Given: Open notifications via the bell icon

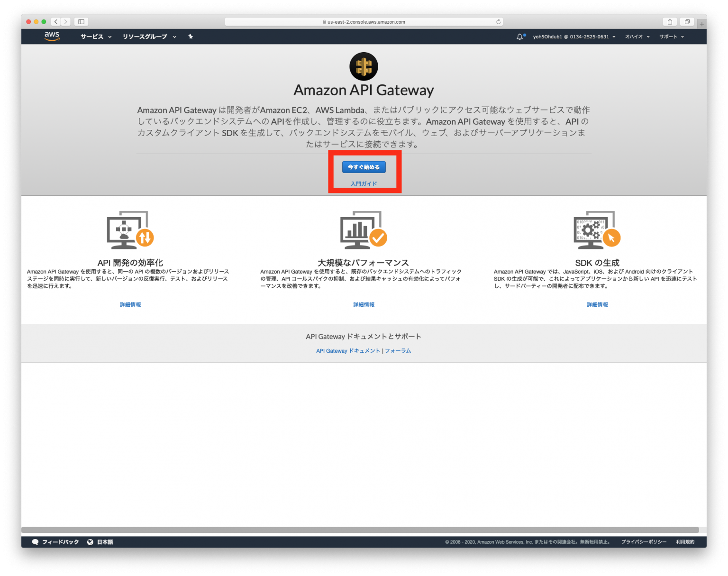Looking at the screenshot, I should [x=519, y=36].
